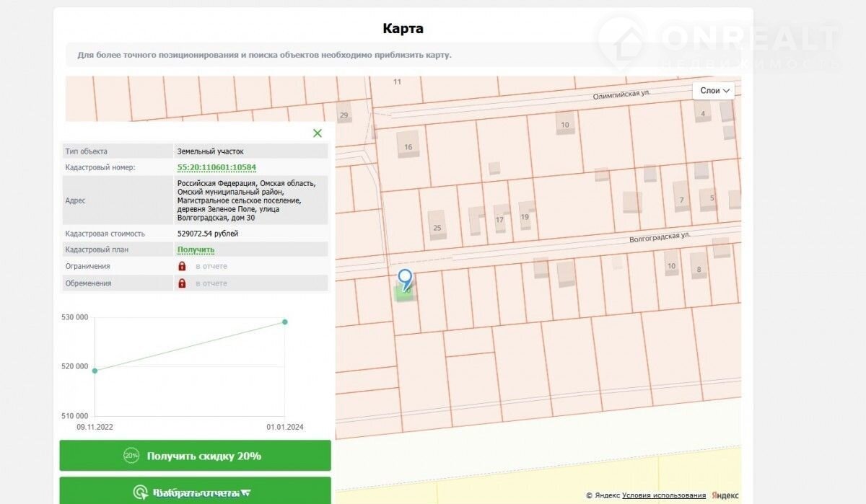
Task: Select the 01.01.2024 data point on chart
Action: coord(285,322)
